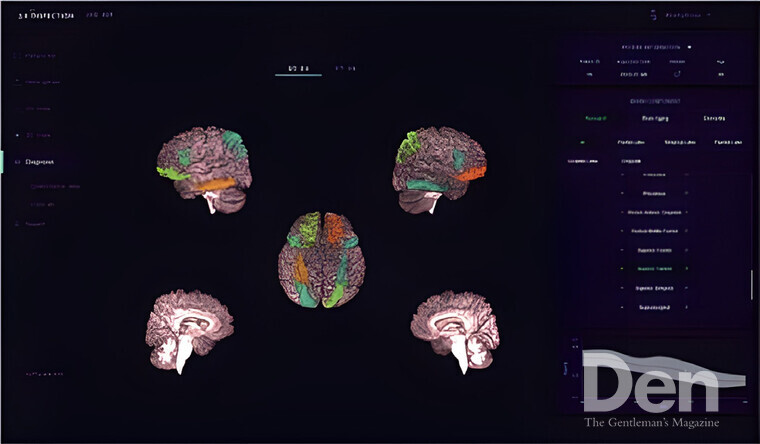
Task: Click the user profile icon at top right
Action: point(654,15)
